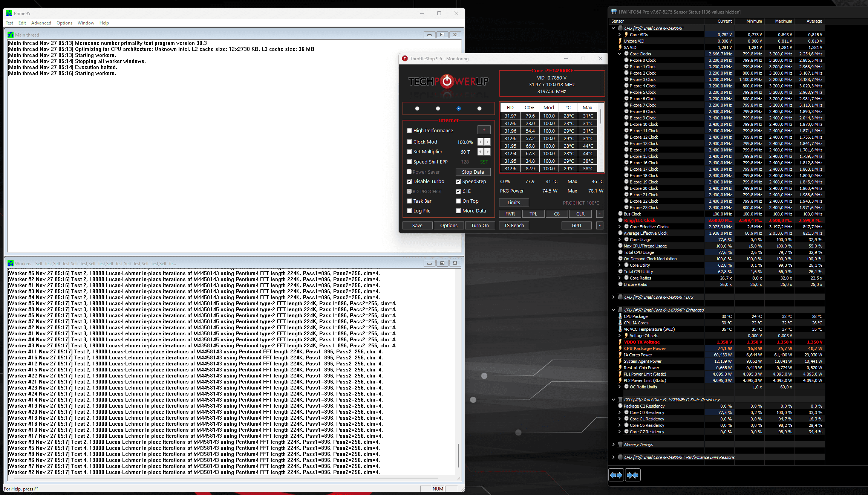Screen dimensions: 868x495
Task: Enable the On Top checkbox
Action: (x=458, y=201)
